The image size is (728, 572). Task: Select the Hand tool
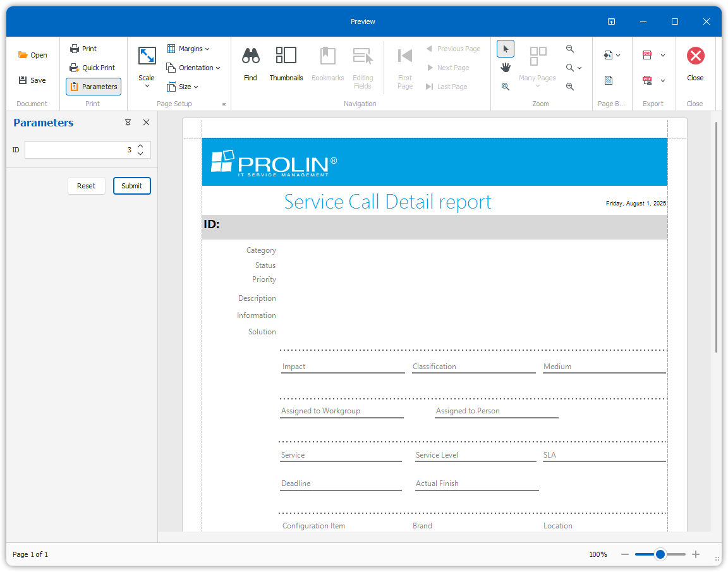pyautogui.click(x=506, y=68)
